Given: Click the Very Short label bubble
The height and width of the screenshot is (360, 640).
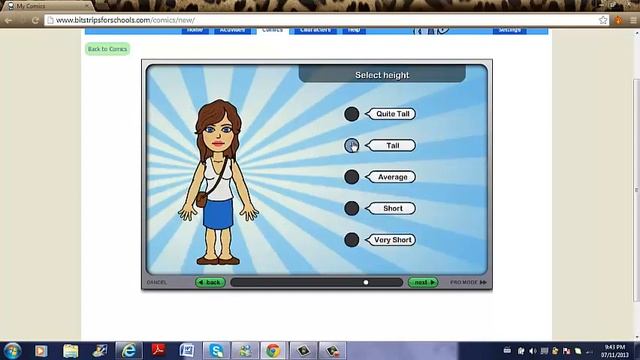Looking at the screenshot, I should tap(391, 240).
